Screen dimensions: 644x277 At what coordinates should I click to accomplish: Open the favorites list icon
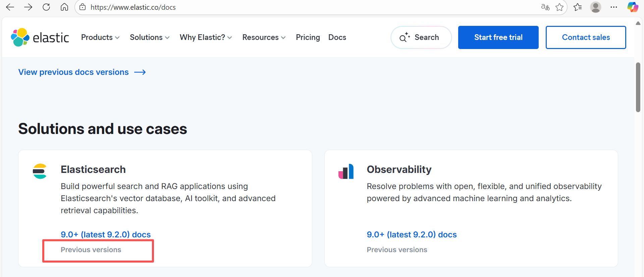[x=578, y=7]
